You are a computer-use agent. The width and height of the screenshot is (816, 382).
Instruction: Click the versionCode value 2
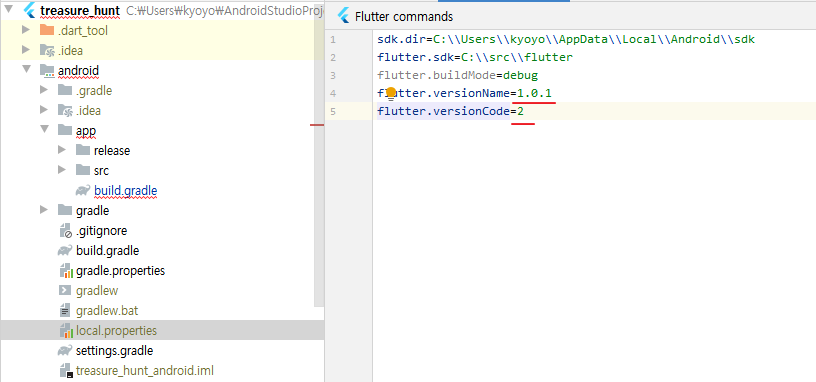(x=520, y=111)
